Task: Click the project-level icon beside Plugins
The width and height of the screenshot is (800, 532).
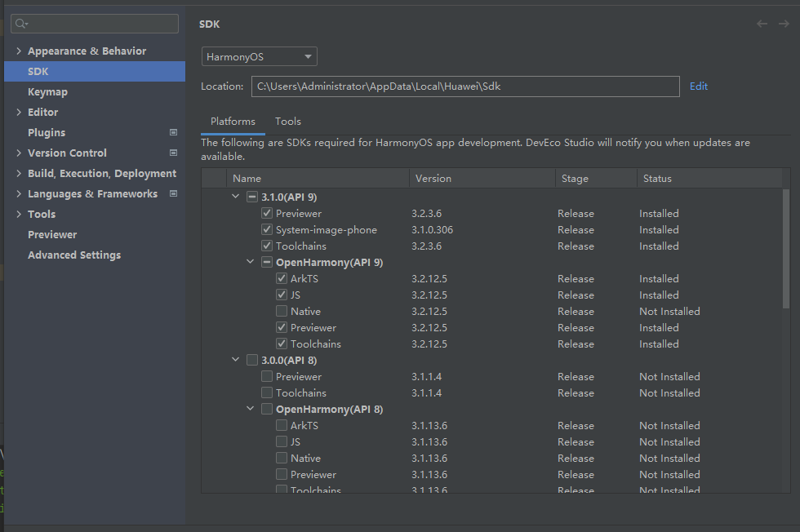Action: 173,133
